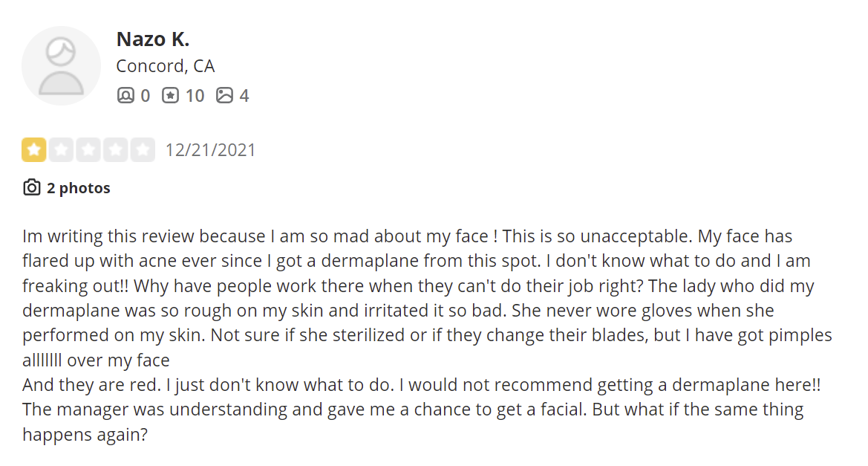Select the number 4 photos count
This screenshot has height=466, width=868.
pos(244,96)
